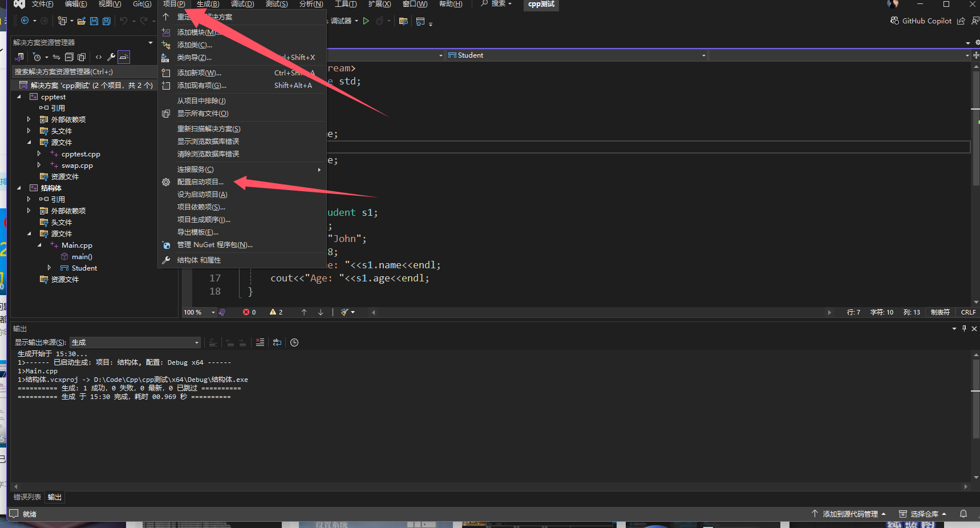Collapse the cpptest project node

(19, 97)
